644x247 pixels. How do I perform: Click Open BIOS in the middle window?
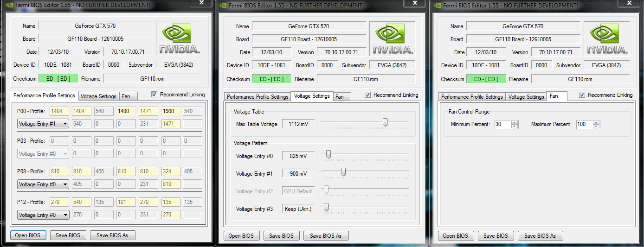pyautogui.click(x=241, y=236)
